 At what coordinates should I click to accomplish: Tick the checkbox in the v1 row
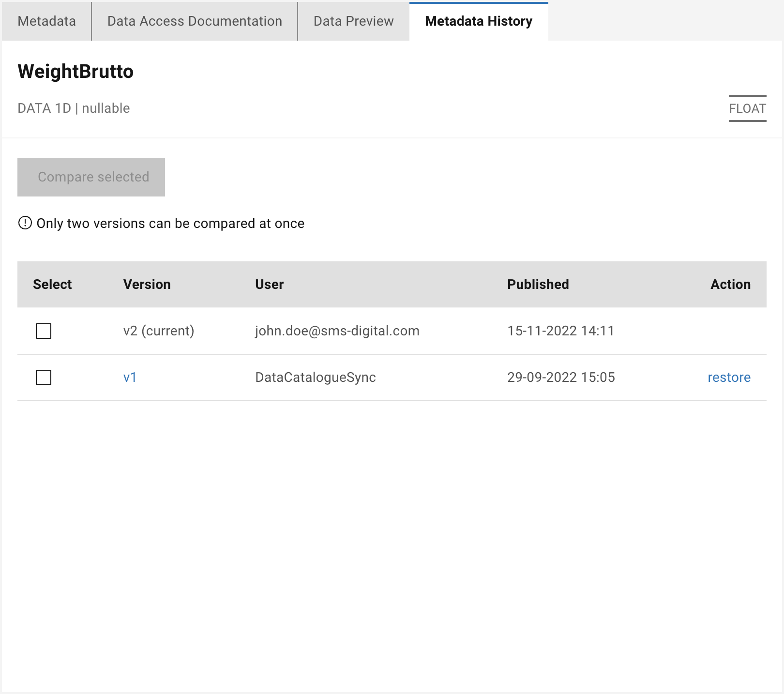coord(44,377)
